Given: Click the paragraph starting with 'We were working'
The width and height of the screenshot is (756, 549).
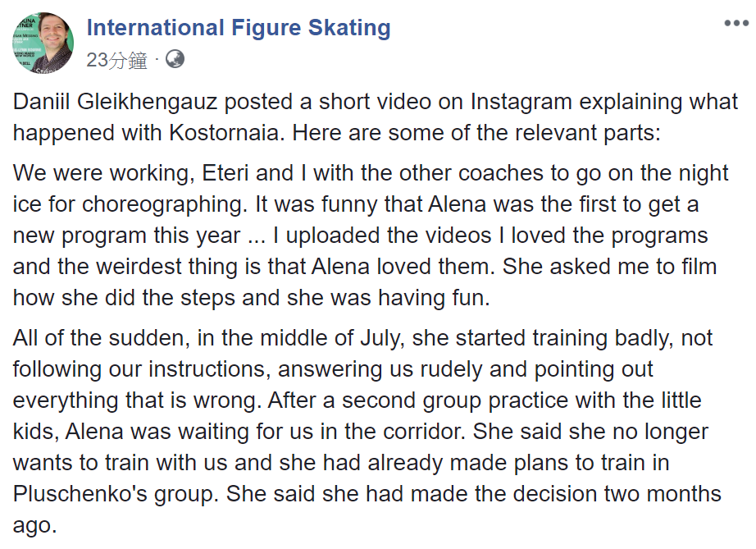Looking at the screenshot, I should click(x=371, y=236).
